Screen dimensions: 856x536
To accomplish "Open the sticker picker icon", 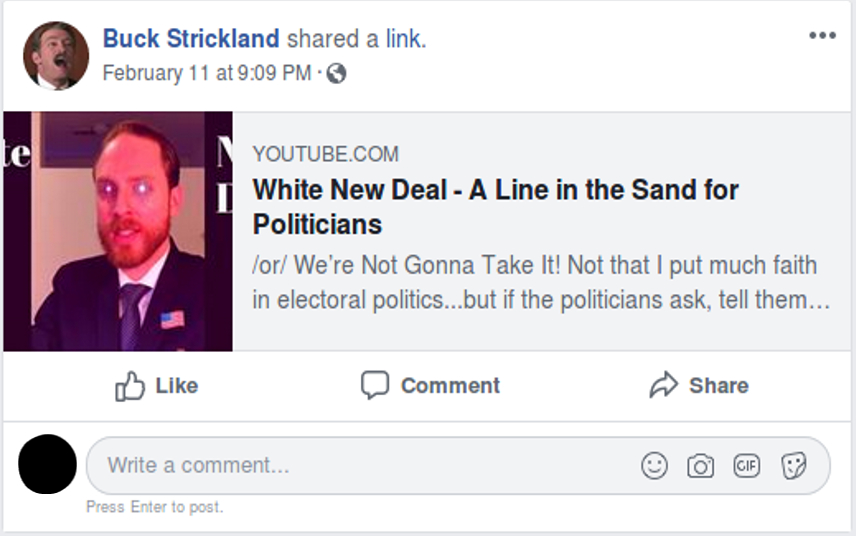I will point(793,466).
